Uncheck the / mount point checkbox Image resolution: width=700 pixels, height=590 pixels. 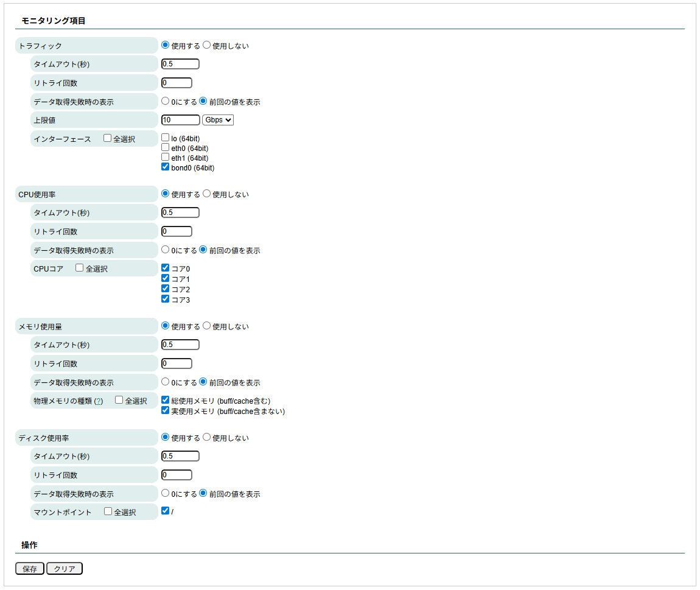tap(165, 510)
